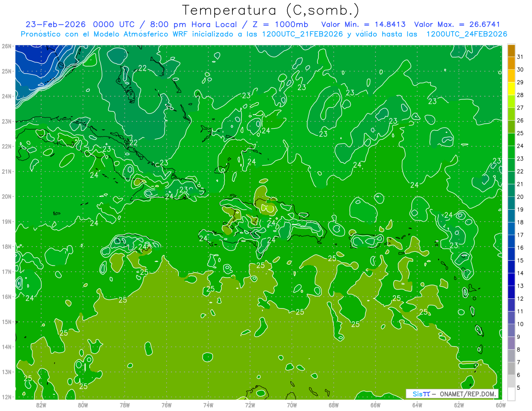
Task: Select the '20' value on the color scale
Action: 520,197
